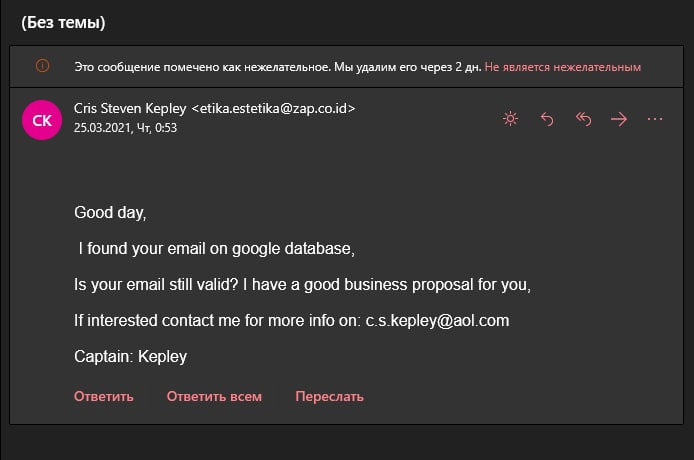Click the 'Не является нежелательным' link
The image size is (694, 460).
pos(563,67)
